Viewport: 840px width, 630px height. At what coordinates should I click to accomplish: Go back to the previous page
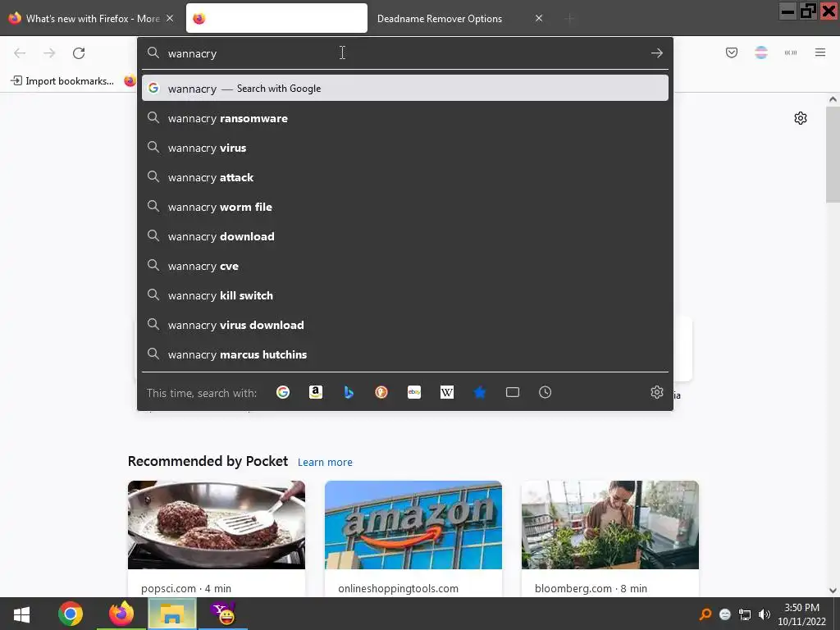20,53
